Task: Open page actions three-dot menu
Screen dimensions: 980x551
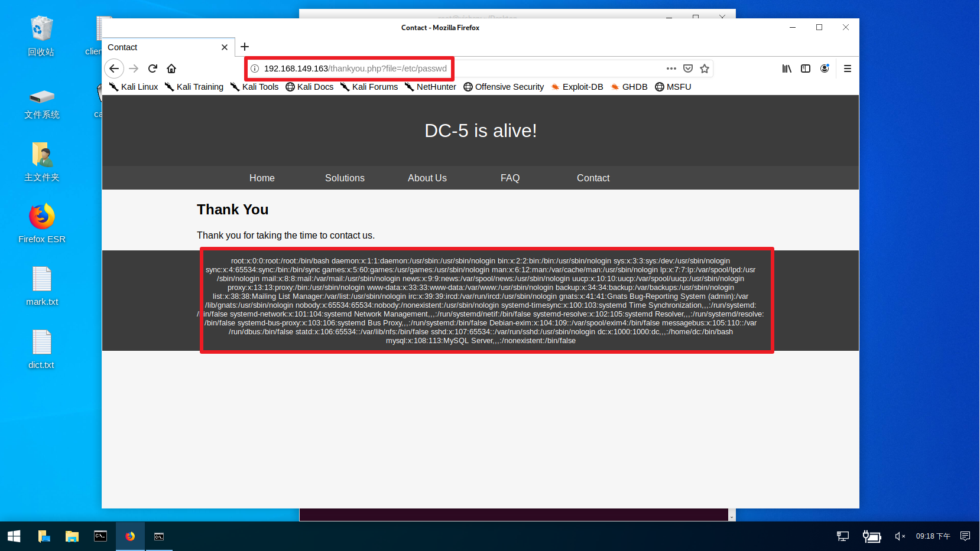Action: coord(671,69)
